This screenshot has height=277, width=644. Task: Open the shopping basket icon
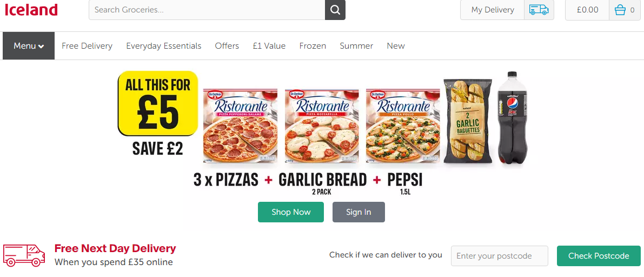pyautogui.click(x=620, y=10)
